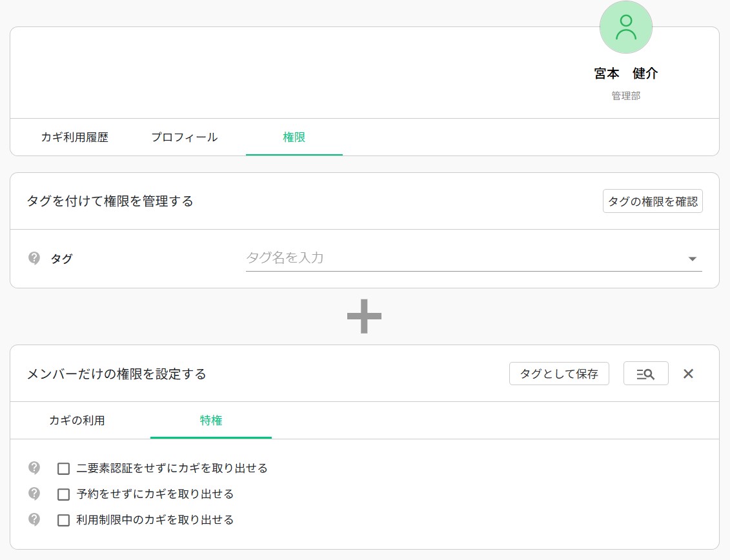Image resolution: width=730 pixels, height=560 pixels.
Task: Open the プロフィール tab
Action: 184,137
